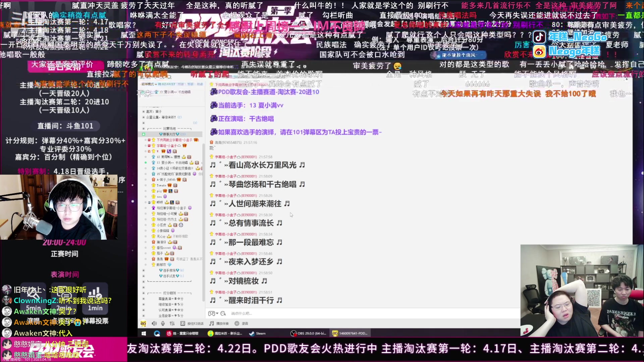The width and height of the screenshot is (644, 362).
Task: Select user Tomato in member list
Action: 161,185
